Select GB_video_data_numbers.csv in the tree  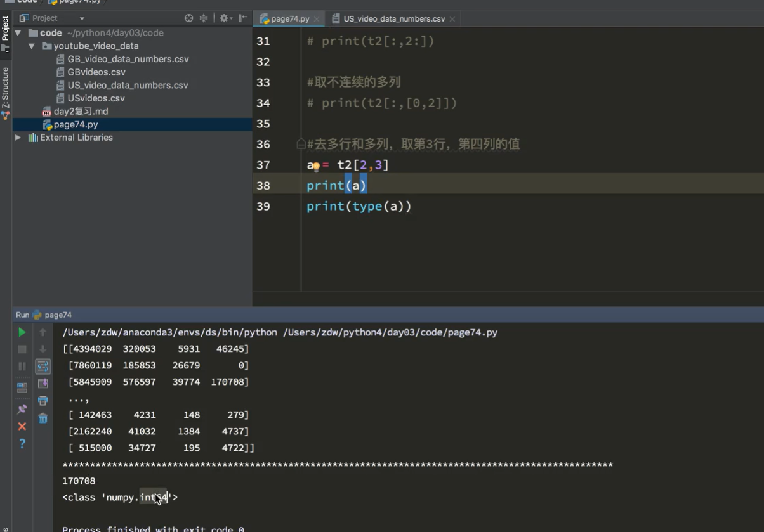tap(128, 59)
